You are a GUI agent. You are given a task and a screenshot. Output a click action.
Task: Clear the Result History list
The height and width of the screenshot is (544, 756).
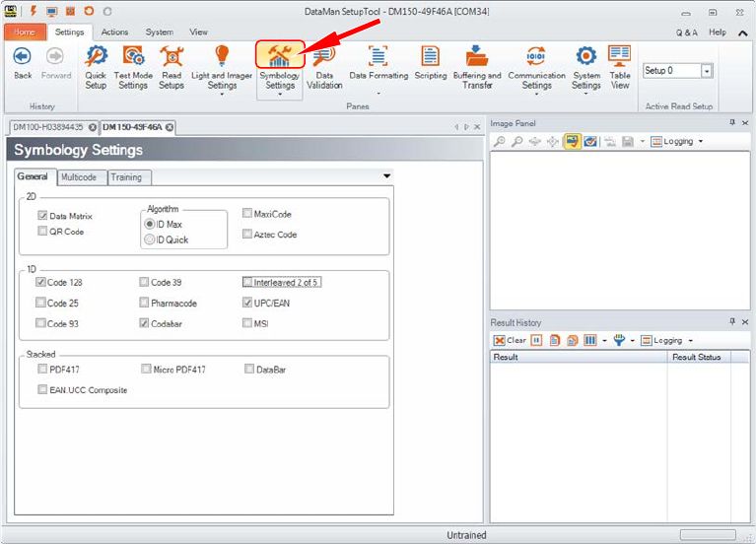tap(510, 340)
